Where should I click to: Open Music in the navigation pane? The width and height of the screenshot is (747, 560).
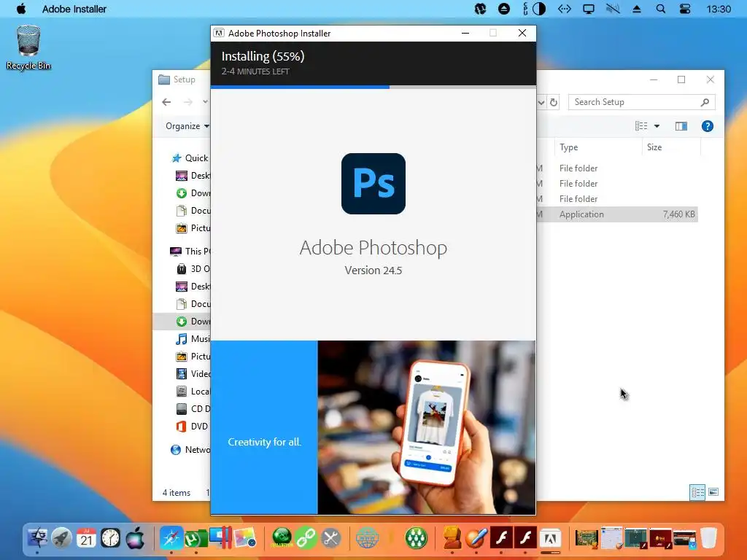click(x=193, y=338)
